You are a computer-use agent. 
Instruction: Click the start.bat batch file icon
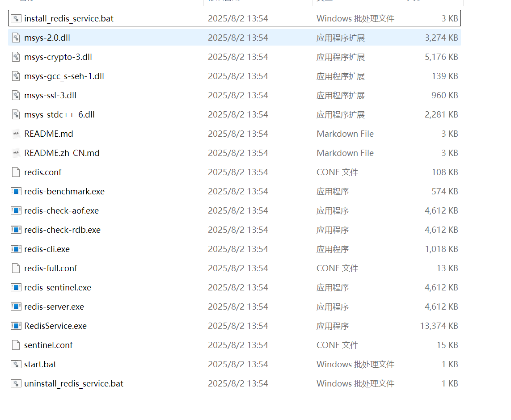[x=15, y=364]
